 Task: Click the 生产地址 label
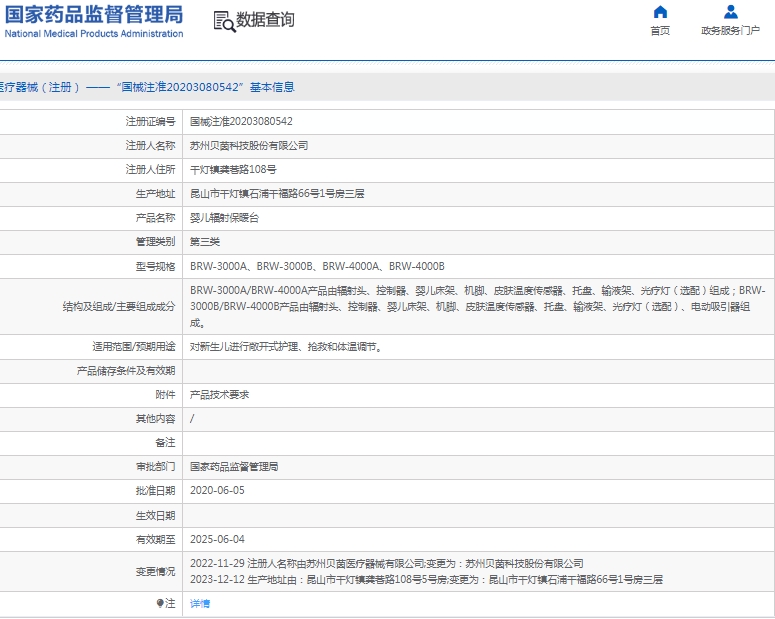pyautogui.click(x=155, y=194)
